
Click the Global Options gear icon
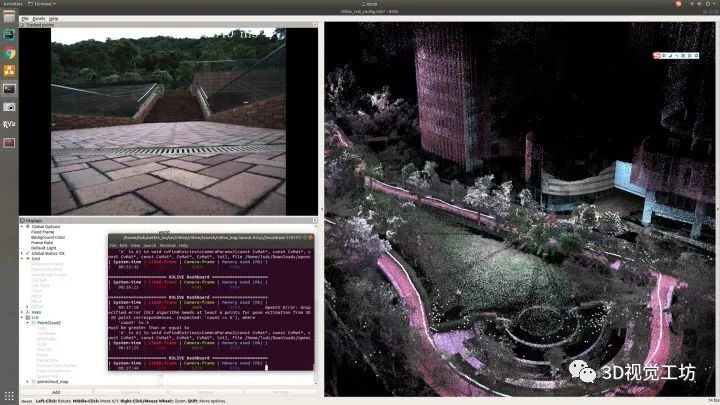[28, 226]
